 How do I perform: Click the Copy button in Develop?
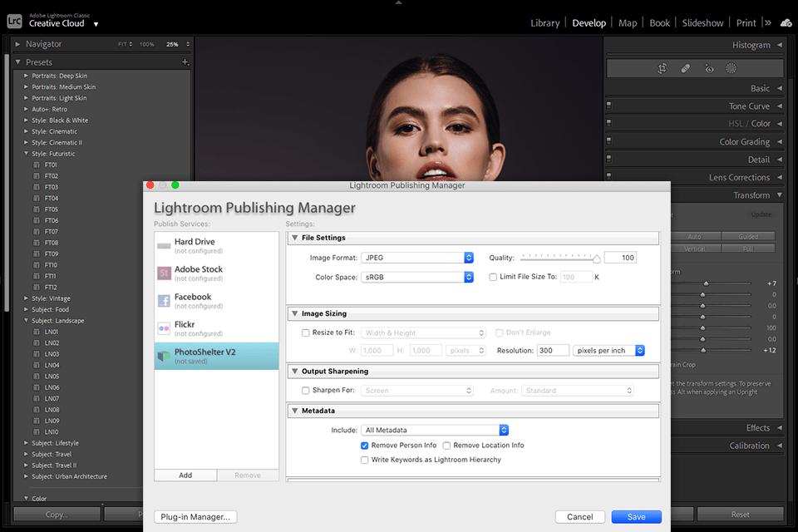57,515
